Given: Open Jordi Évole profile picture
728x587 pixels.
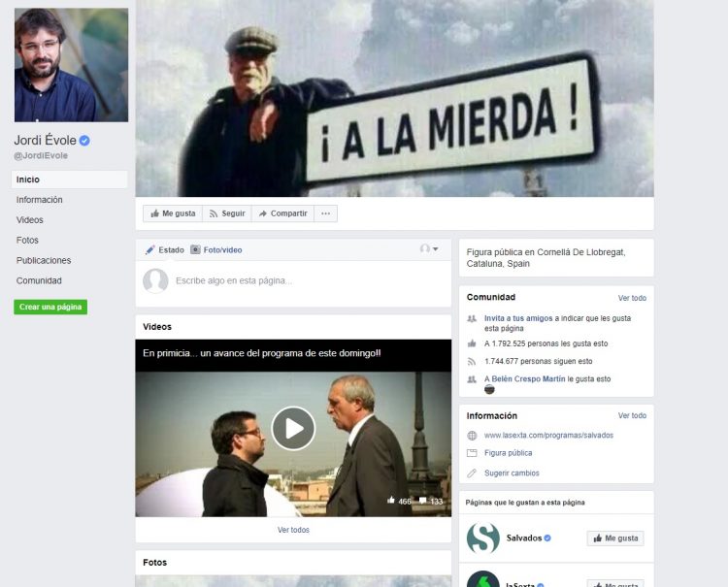Looking at the screenshot, I should tap(71, 65).
